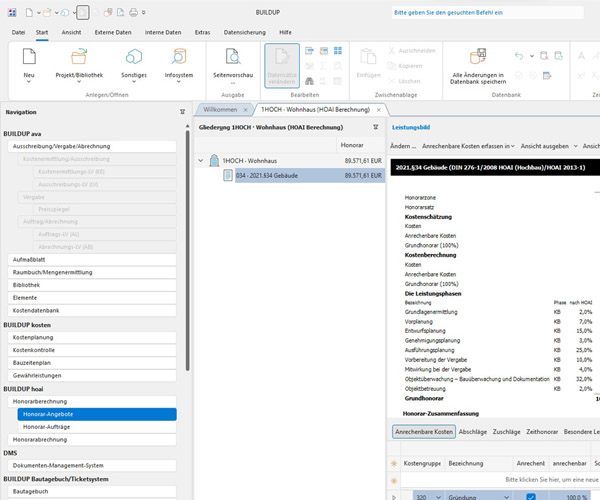Click the blue grid view icon in Bearbeiten

pos(338,50)
